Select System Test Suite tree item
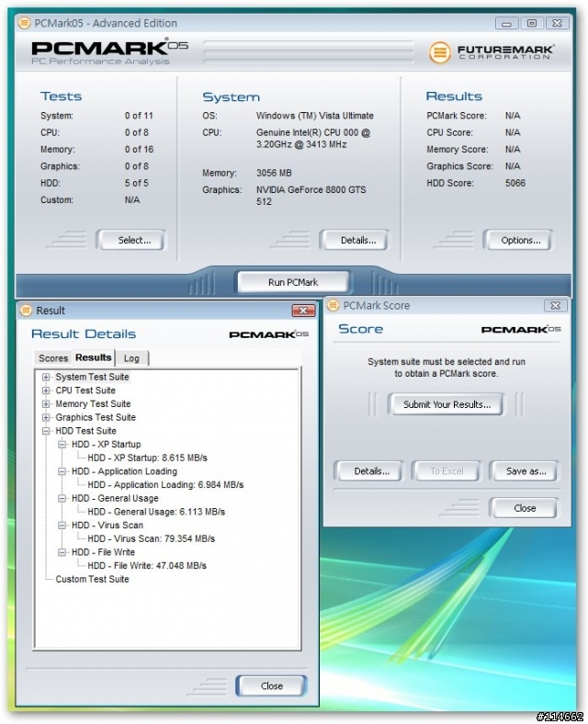 (x=92, y=377)
